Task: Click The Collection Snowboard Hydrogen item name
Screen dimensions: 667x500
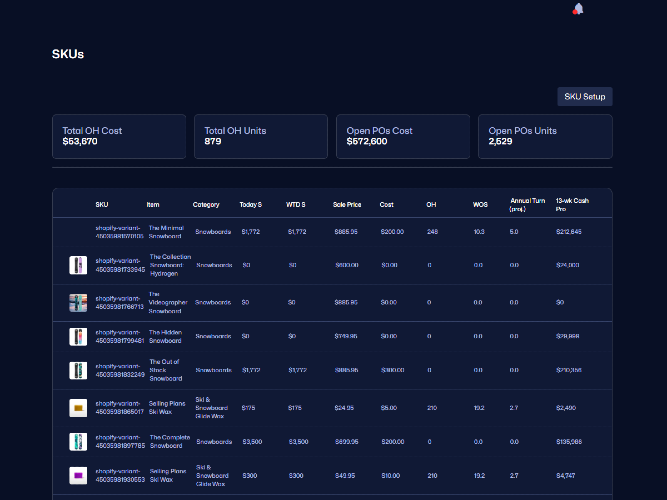Action: (x=170, y=265)
